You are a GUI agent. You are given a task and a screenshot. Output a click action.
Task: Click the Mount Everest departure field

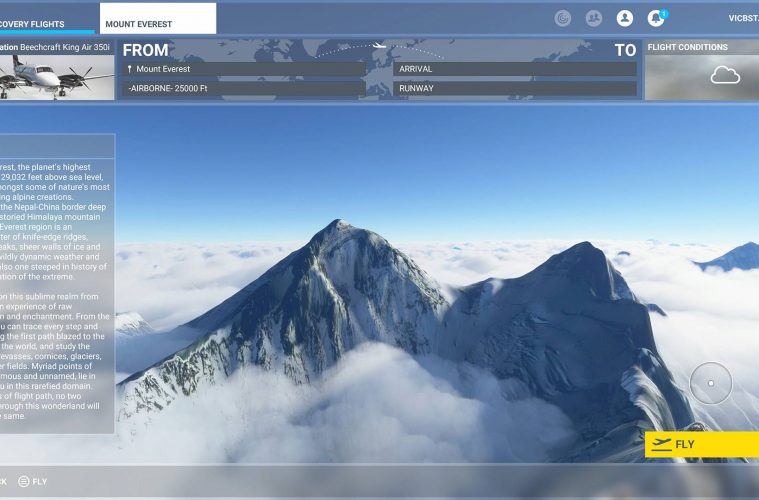pos(243,69)
